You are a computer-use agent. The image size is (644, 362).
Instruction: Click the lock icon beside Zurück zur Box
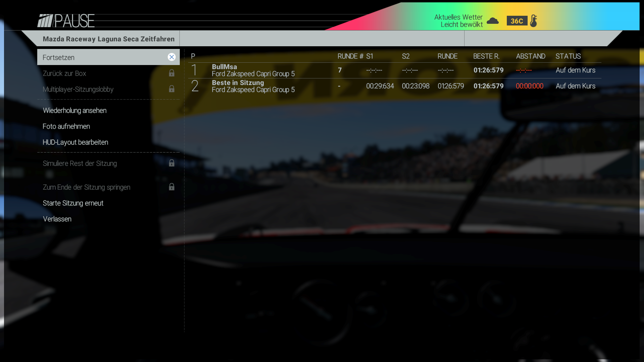171,73
